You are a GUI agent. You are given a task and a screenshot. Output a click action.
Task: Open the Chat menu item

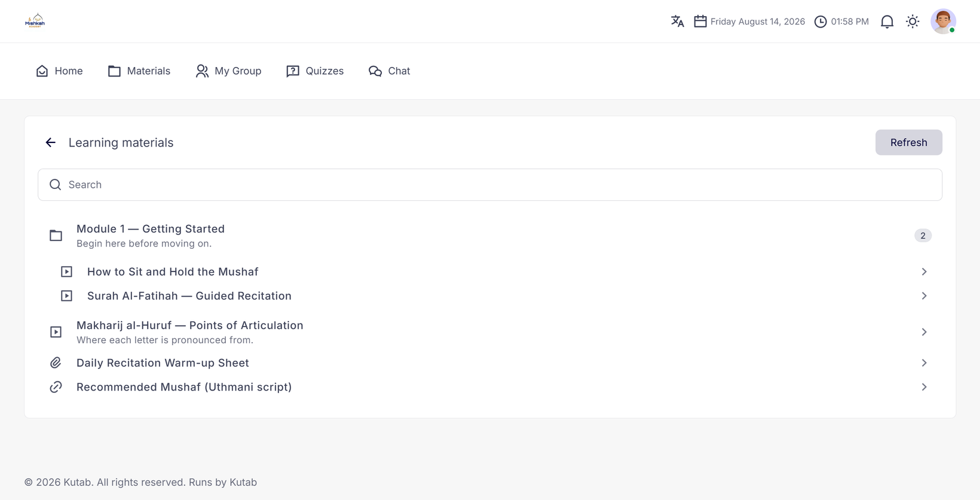[x=389, y=71]
